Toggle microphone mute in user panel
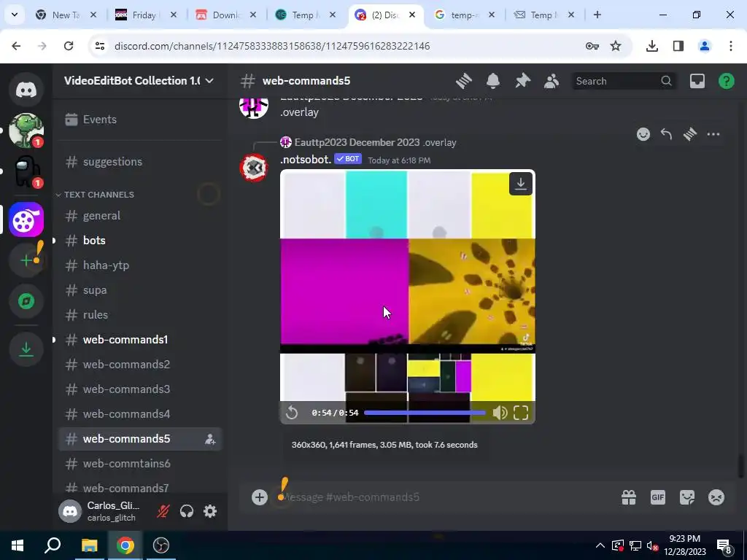This screenshot has width=747, height=560. 163,511
